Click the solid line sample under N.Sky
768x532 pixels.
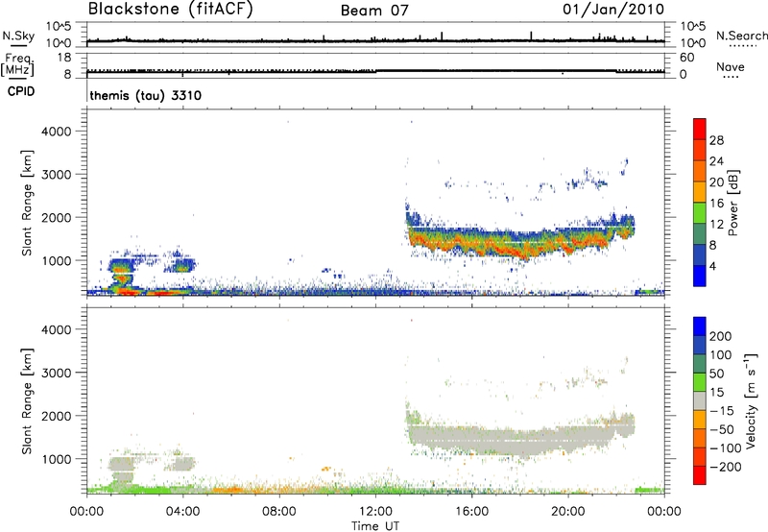tap(18, 46)
